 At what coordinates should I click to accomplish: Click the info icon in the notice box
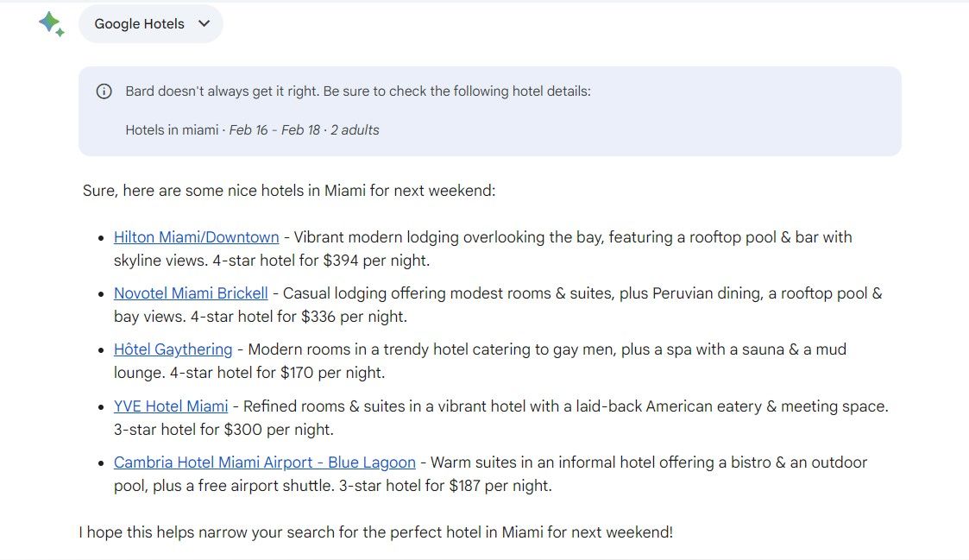(x=104, y=91)
